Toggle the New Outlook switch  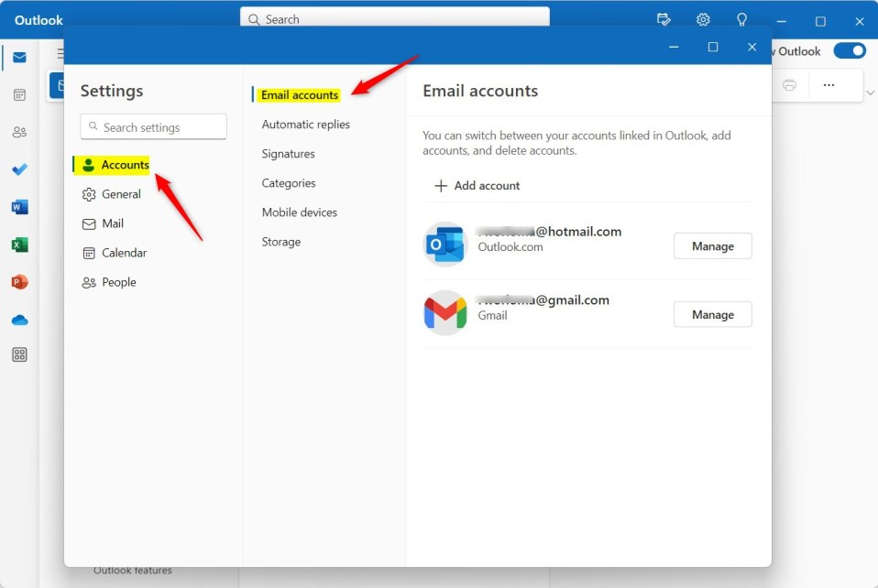pos(849,51)
